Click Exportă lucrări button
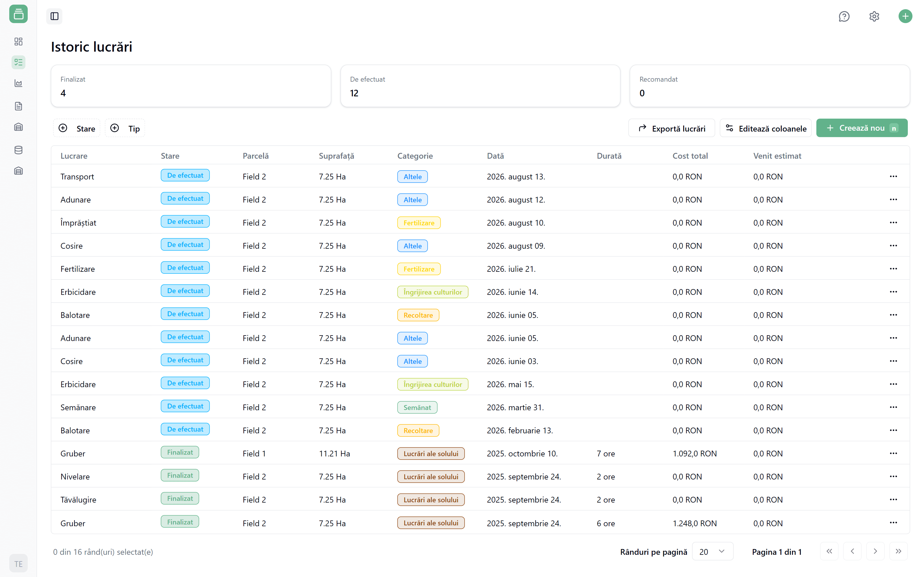The width and height of the screenshot is (924, 577). 672,128
